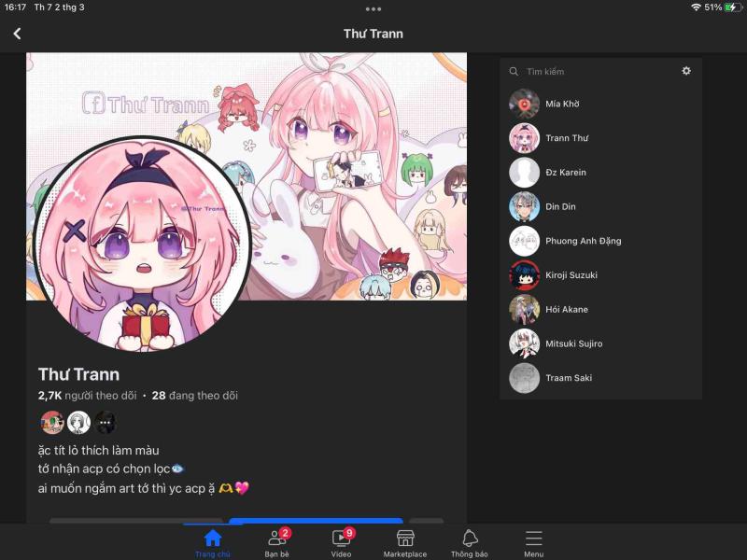747x560 pixels.
Task: Open Din Din contact
Action: point(600,206)
